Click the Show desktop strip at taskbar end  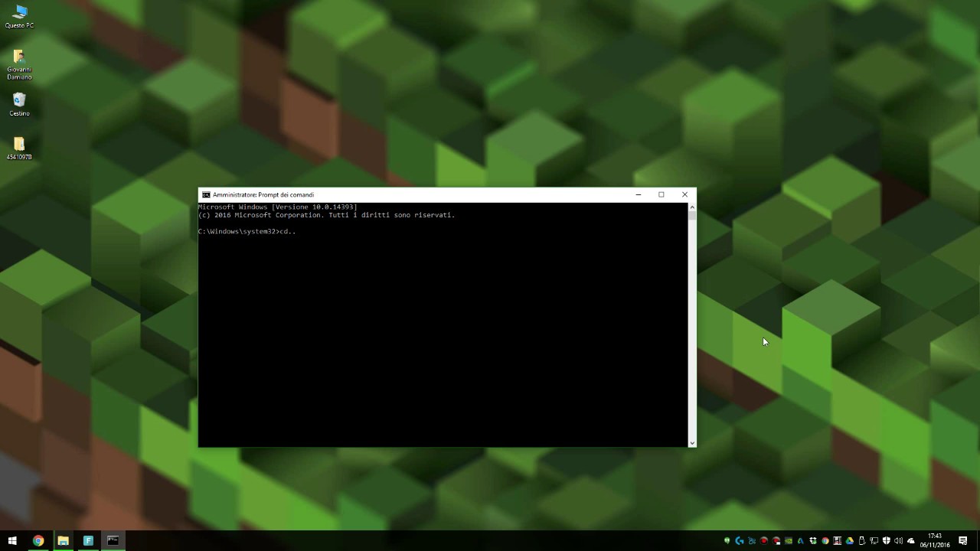point(978,540)
